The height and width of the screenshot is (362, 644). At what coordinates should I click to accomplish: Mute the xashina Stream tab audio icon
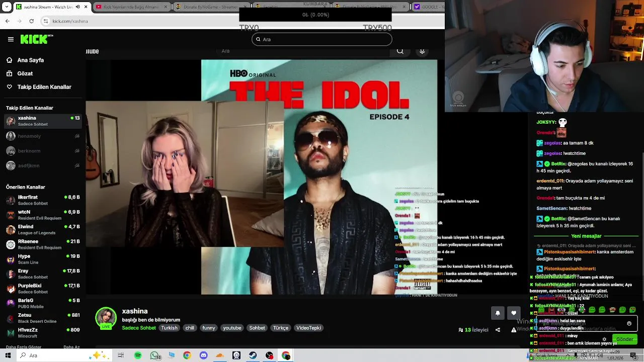tap(77, 7)
